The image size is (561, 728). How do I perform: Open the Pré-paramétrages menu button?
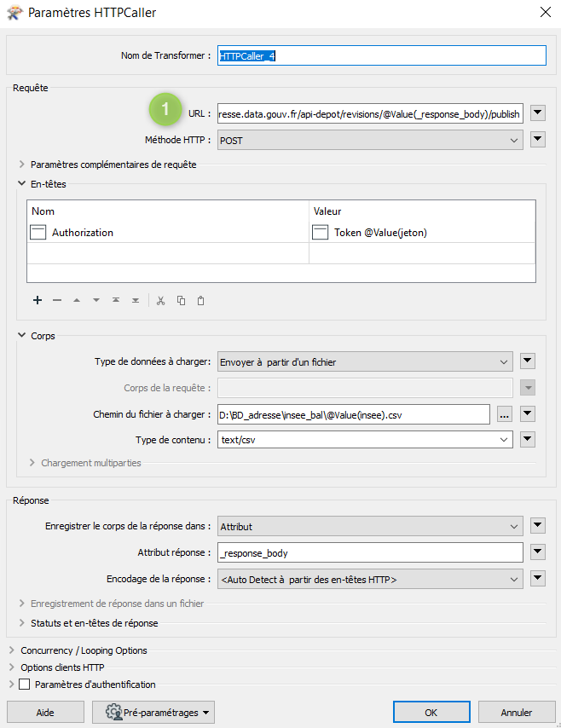[x=153, y=712]
